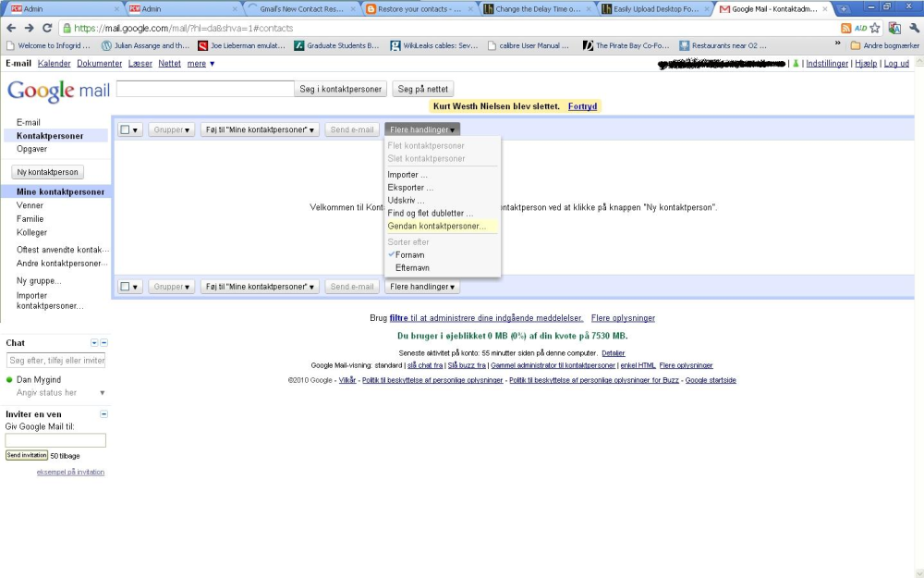Click the RSS feed icon in address bar
This screenshot has height=578, width=924.
[x=845, y=28]
